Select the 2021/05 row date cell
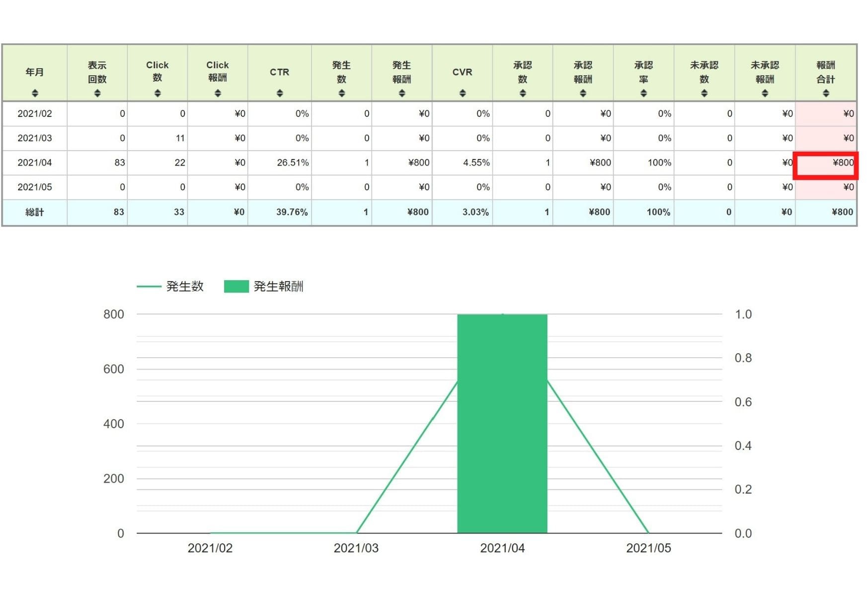 click(35, 187)
